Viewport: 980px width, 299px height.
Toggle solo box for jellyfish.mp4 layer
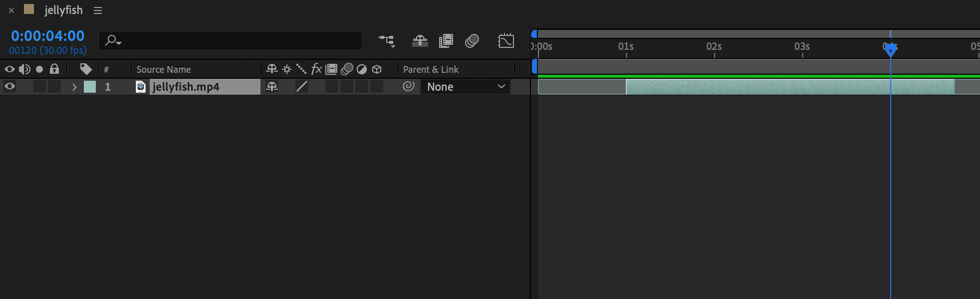[39, 87]
